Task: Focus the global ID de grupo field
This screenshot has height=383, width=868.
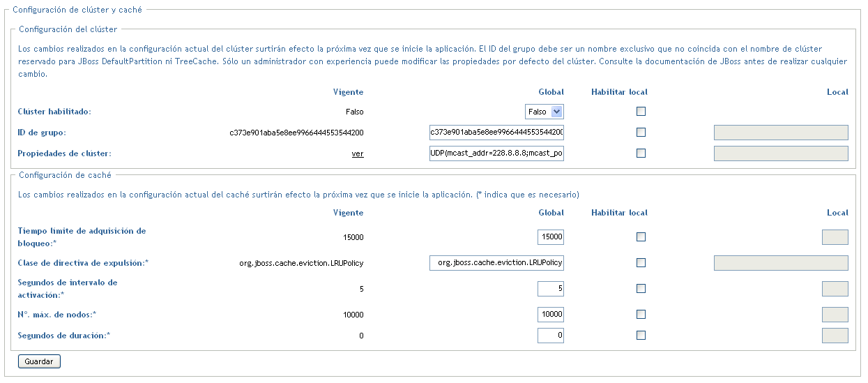Action: [x=496, y=133]
